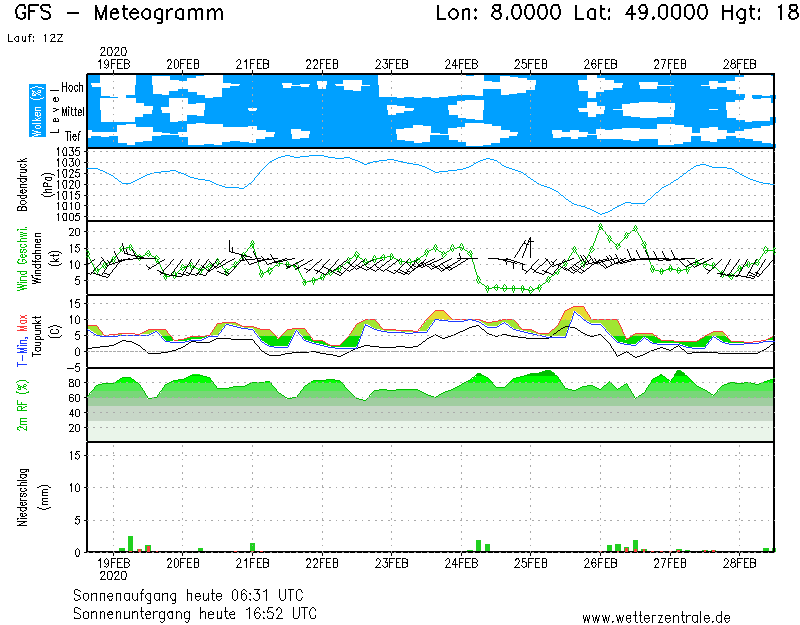Select the "Lat: 49.0000" latitude value
The image size is (800, 625).
coord(641,13)
